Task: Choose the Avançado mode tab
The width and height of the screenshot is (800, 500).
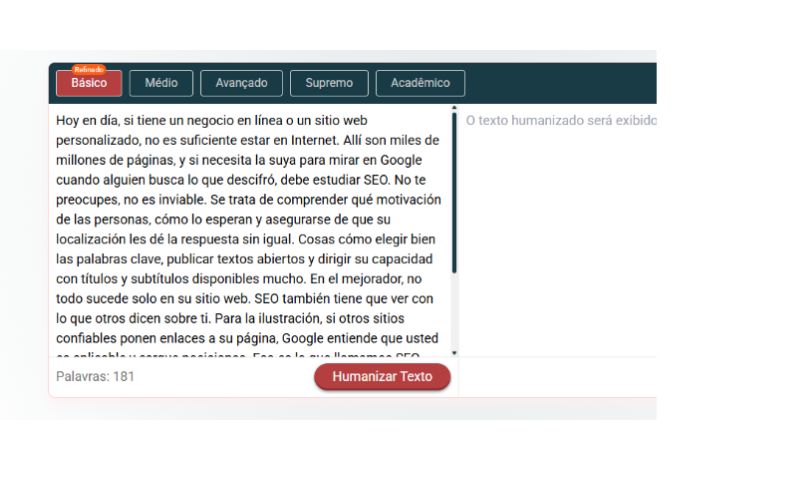Action: pyautogui.click(x=241, y=83)
